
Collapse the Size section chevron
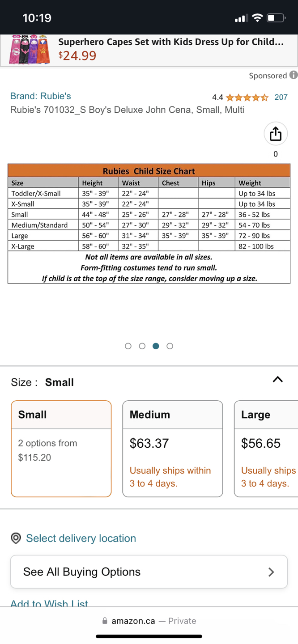[277, 380]
